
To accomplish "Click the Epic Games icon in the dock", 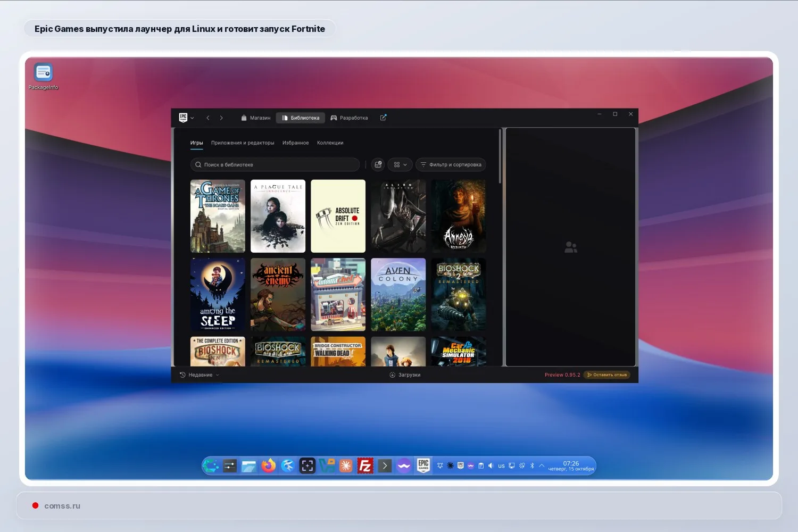I will pos(423,466).
